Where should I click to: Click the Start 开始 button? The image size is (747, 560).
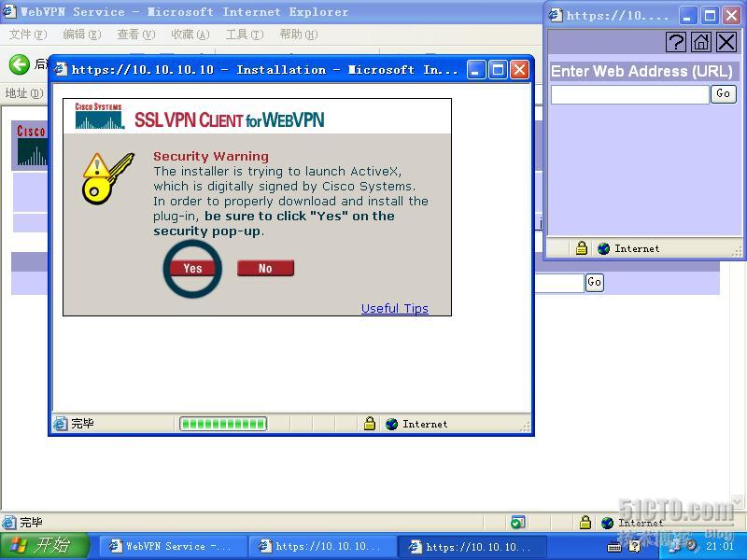44,545
